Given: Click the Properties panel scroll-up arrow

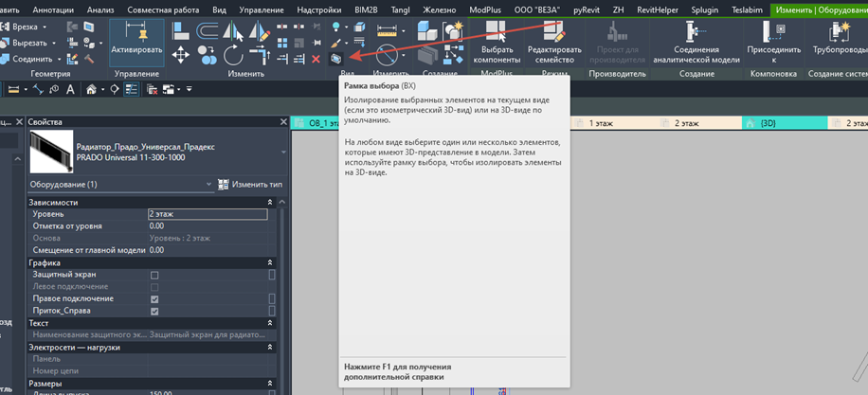Looking at the screenshot, I should coord(281,203).
